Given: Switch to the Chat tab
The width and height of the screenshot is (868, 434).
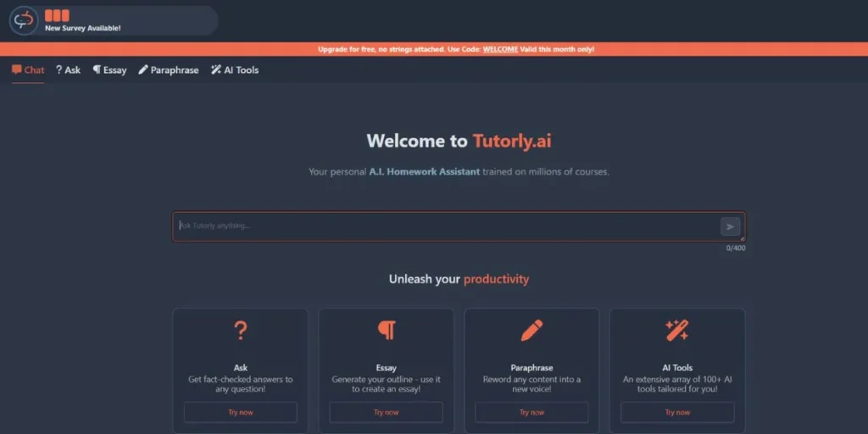Looking at the screenshot, I should pyautogui.click(x=28, y=70).
